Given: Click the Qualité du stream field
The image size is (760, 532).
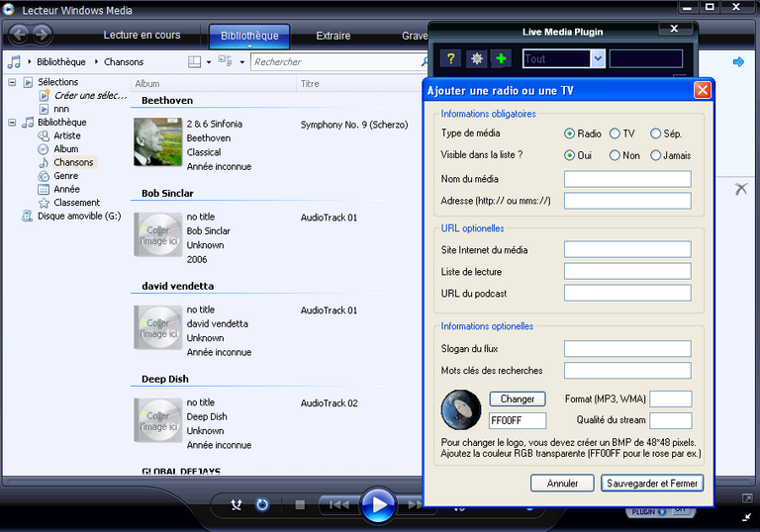Looking at the screenshot, I should [x=671, y=420].
